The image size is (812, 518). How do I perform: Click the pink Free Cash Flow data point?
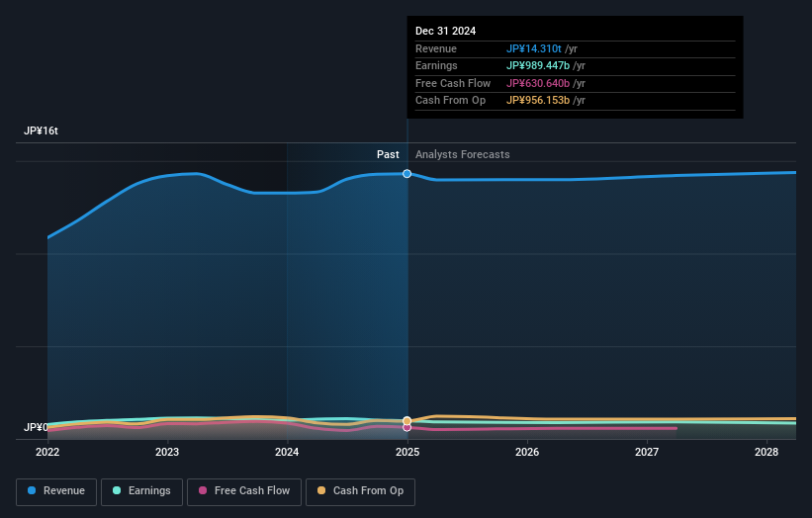[407, 427]
